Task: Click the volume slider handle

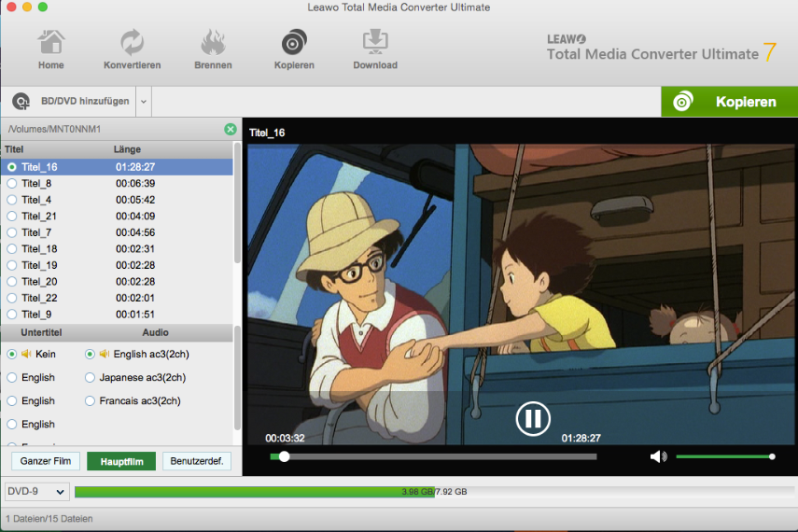Action: click(x=772, y=456)
